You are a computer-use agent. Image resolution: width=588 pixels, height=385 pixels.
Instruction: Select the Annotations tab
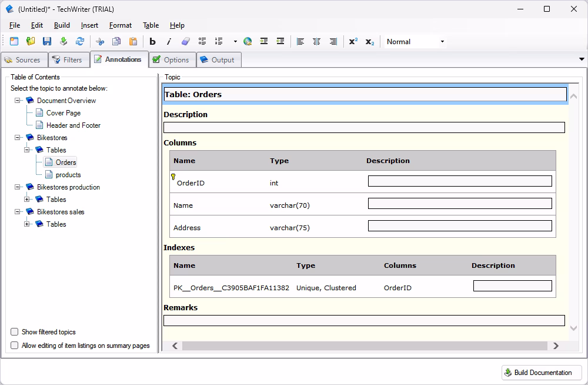pyautogui.click(x=119, y=59)
